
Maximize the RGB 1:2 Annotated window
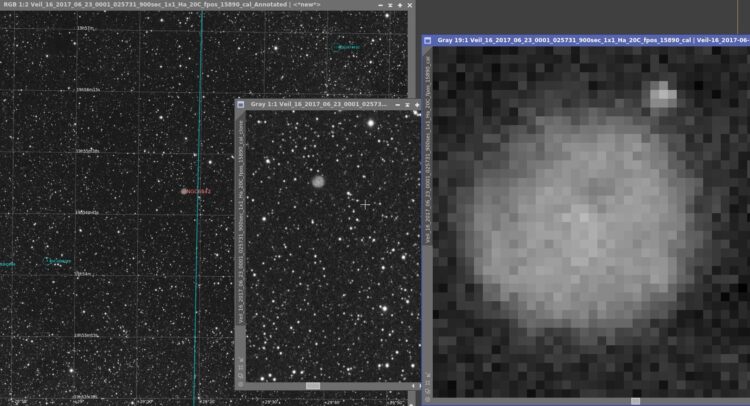click(x=400, y=5)
